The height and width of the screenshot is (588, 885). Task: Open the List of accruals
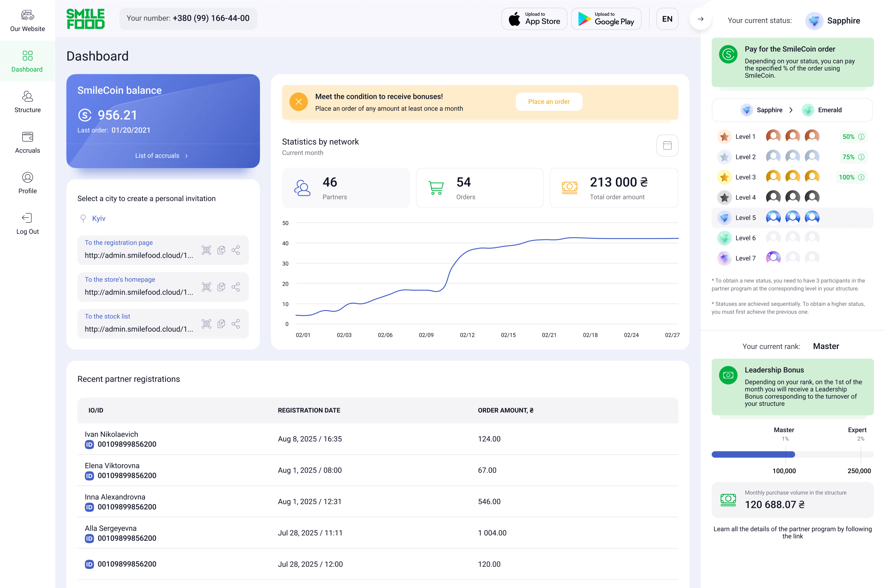coord(161,155)
